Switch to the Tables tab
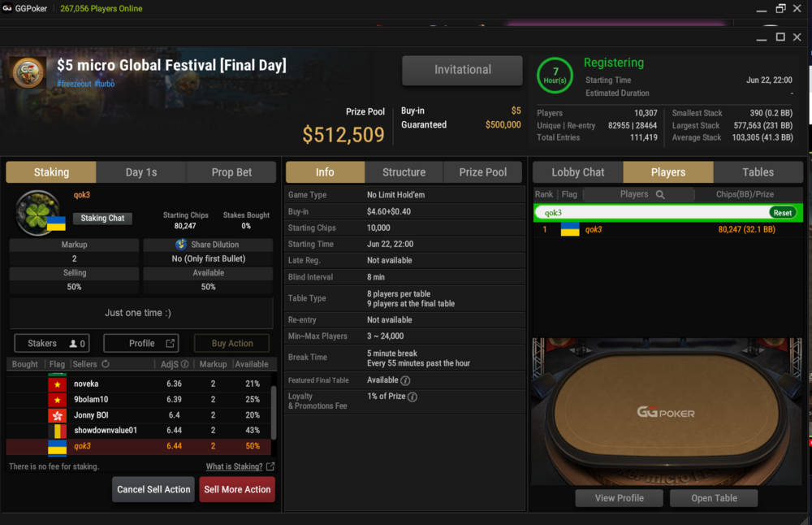Image resolution: width=812 pixels, height=525 pixels. [x=758, y=172]
